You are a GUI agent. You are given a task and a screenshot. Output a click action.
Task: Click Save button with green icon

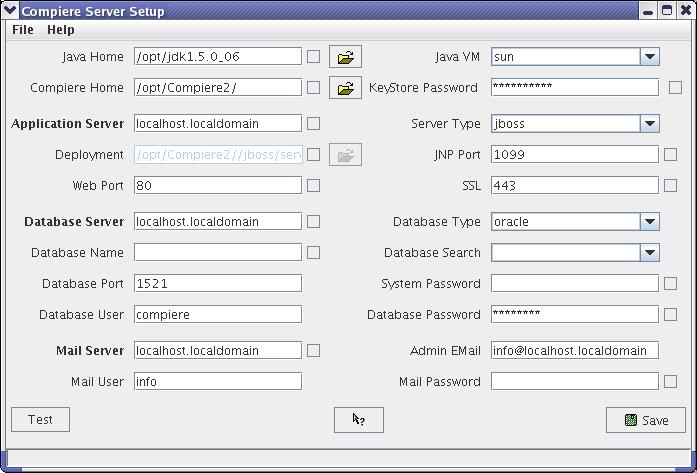coord(645,420)
